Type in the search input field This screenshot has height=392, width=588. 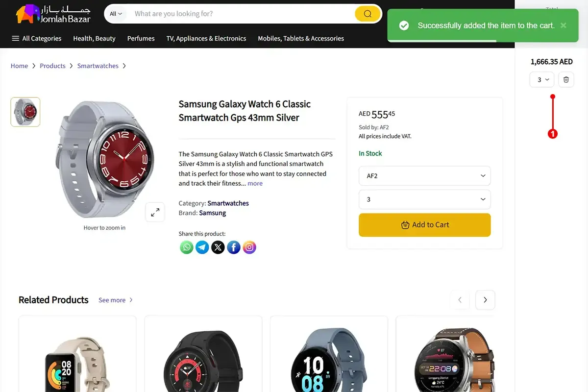(x=240, y=14)
